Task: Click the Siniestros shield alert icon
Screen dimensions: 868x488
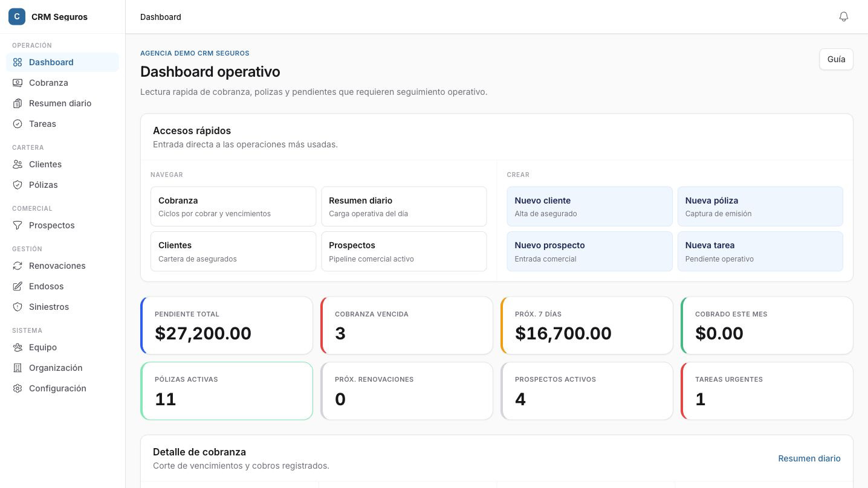Action: tap(18, 307)
